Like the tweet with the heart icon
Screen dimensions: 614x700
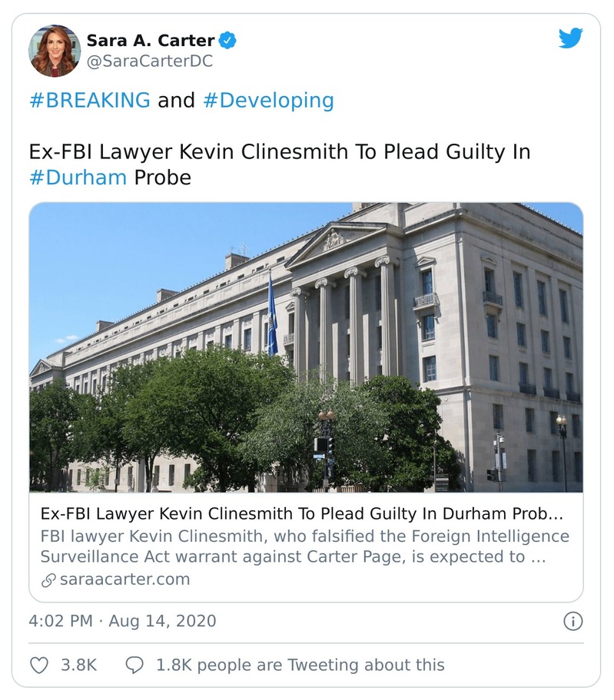point(38,665)
